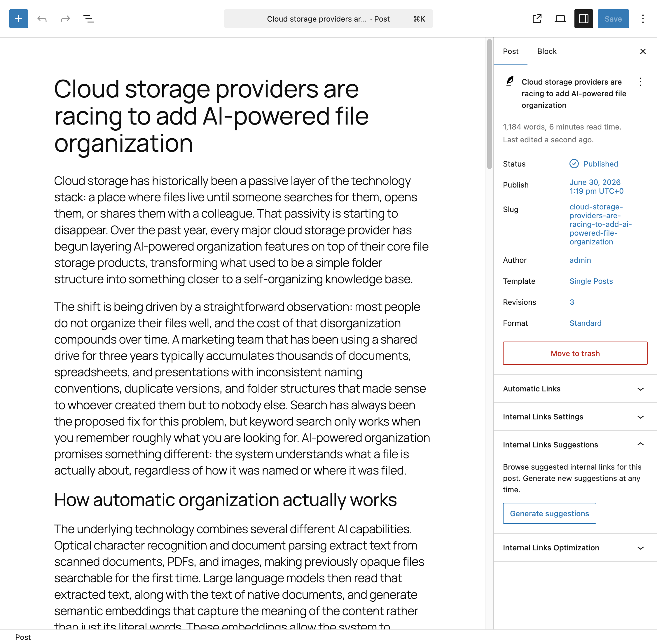657x644 pixels.
Task: Expand the Internal Links Settings panel
Action: (575, 417)
